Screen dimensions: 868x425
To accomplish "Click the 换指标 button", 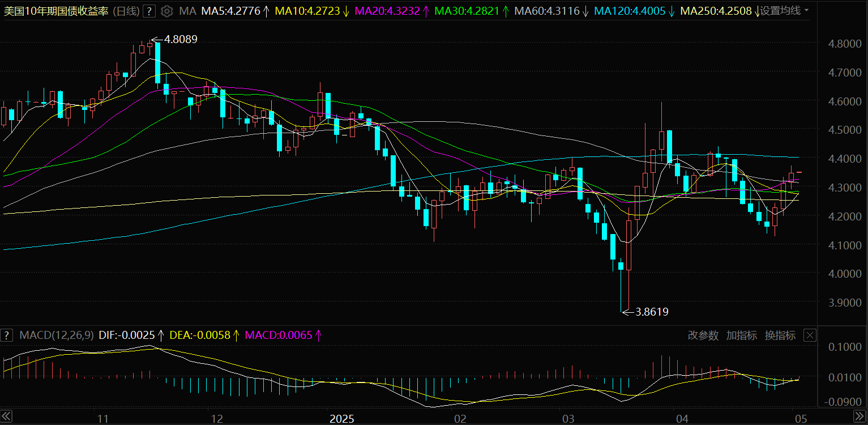I will pos(780,335).
